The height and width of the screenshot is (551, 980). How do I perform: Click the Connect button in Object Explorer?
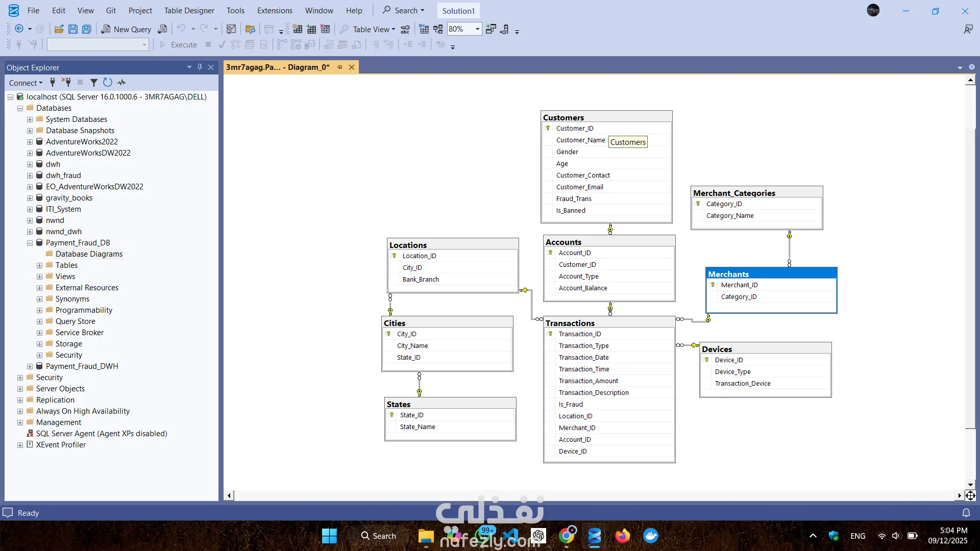point(26,83)
